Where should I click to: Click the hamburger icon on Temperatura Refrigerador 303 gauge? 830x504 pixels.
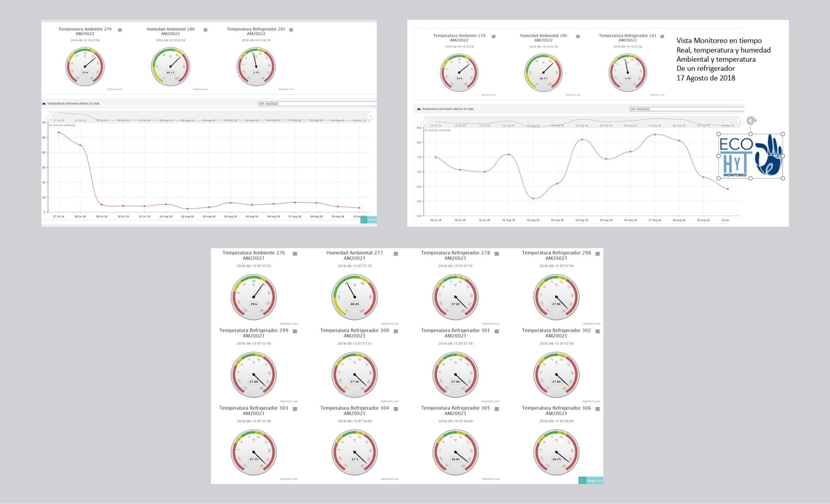coord(295,409)
